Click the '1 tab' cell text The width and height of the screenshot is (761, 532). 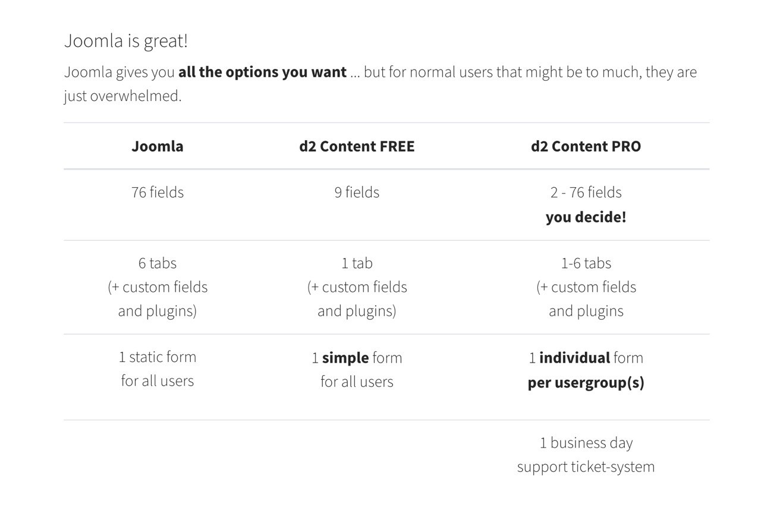[357, 263]
